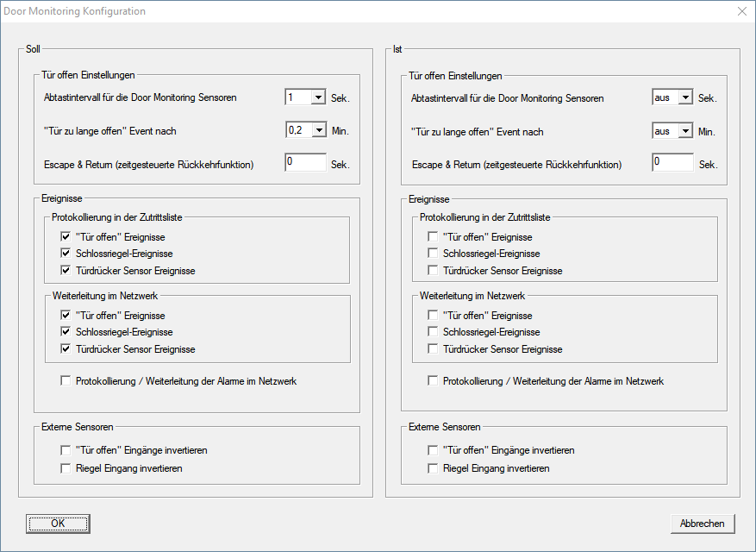Image resolution: width=756 pixels, height=552 pixels.
Task: Click Soll Escape & Return seconds field
Action: [x=305, y=163]
